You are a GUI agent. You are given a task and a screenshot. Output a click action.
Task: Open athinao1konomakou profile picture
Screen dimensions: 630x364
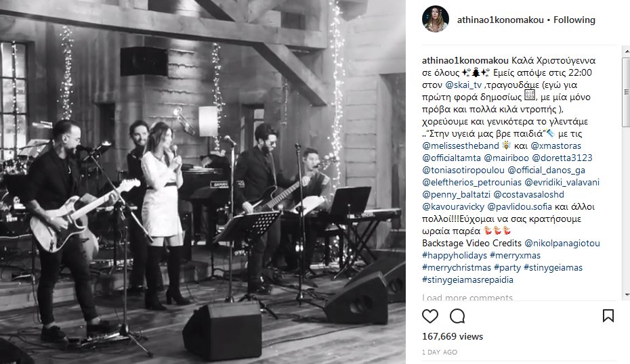coord(435,19)
